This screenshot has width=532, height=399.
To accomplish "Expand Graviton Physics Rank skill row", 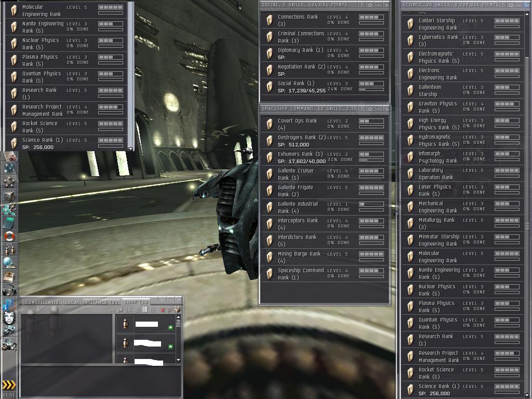I will 463,107.
